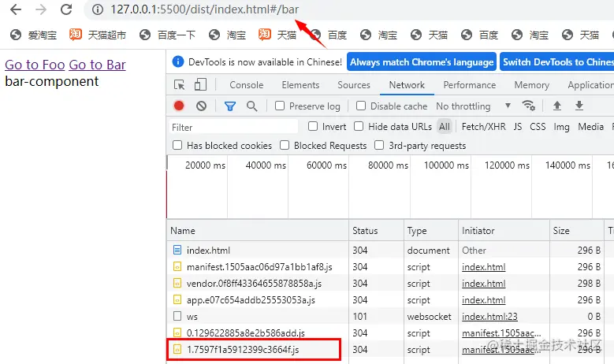Viewport: 614px width, 364px height.
Task: Enable the Disable cache checkbox
Action: click(361, 106)
